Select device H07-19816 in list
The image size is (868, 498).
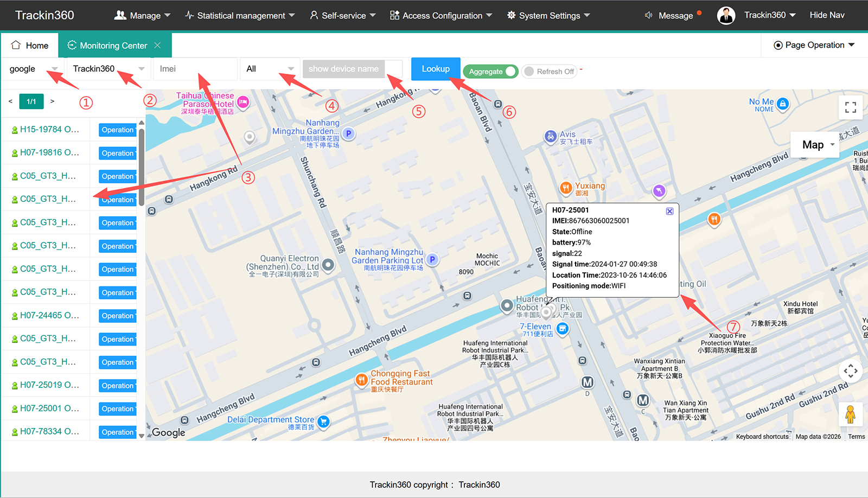pyautogui.click(x=49, y=152)
